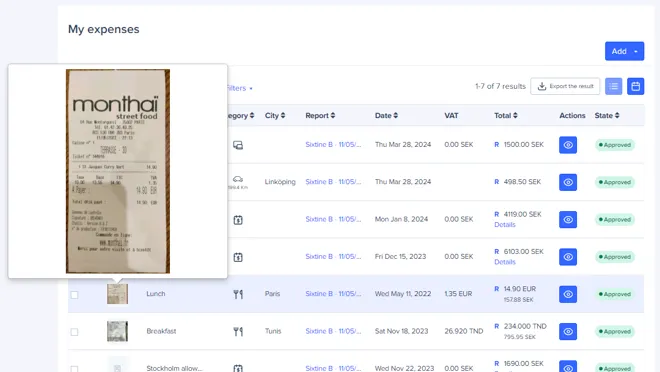The height and width of the screenshot is (372, 660).
Task: Open report link in Lunch row
Action: coord(333,294)
